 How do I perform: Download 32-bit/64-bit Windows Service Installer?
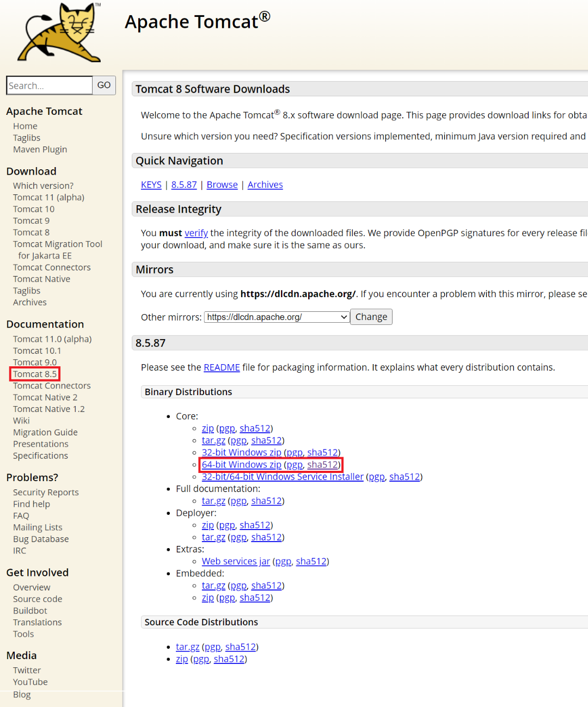click(283, 477)
